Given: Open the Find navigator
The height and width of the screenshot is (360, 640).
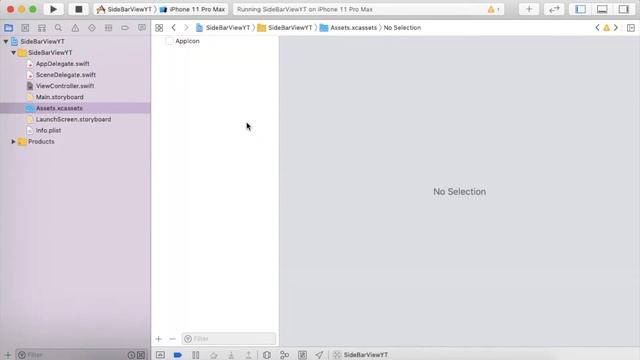Looking at the screenshot, I should 58,28.
